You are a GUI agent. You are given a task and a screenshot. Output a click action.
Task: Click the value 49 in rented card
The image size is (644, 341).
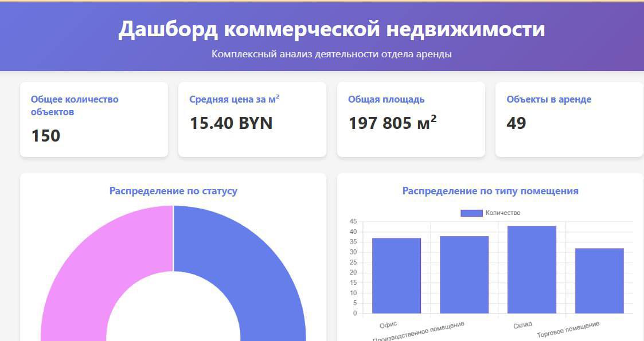516,123
